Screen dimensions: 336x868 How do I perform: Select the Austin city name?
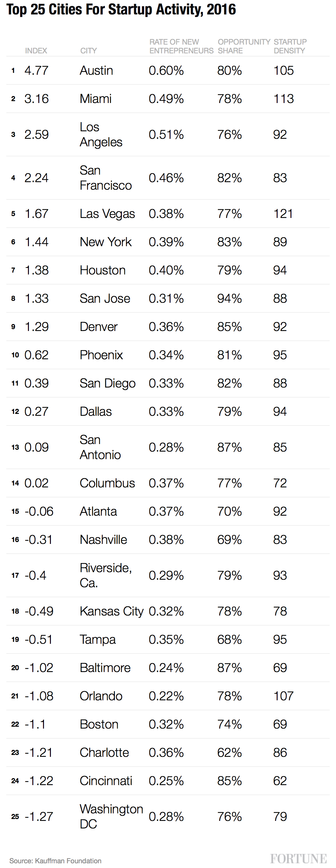96,70
